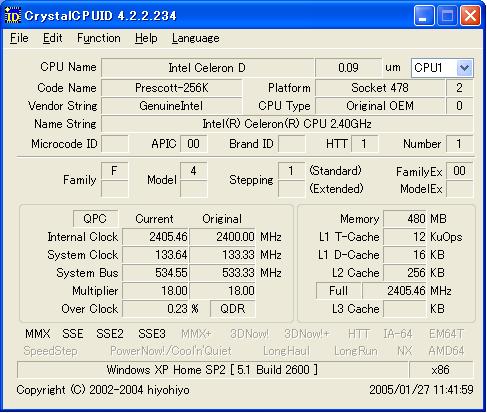The image size is (487, 413).
Task: Click the APIC value 00
Action: pos(193,144)
